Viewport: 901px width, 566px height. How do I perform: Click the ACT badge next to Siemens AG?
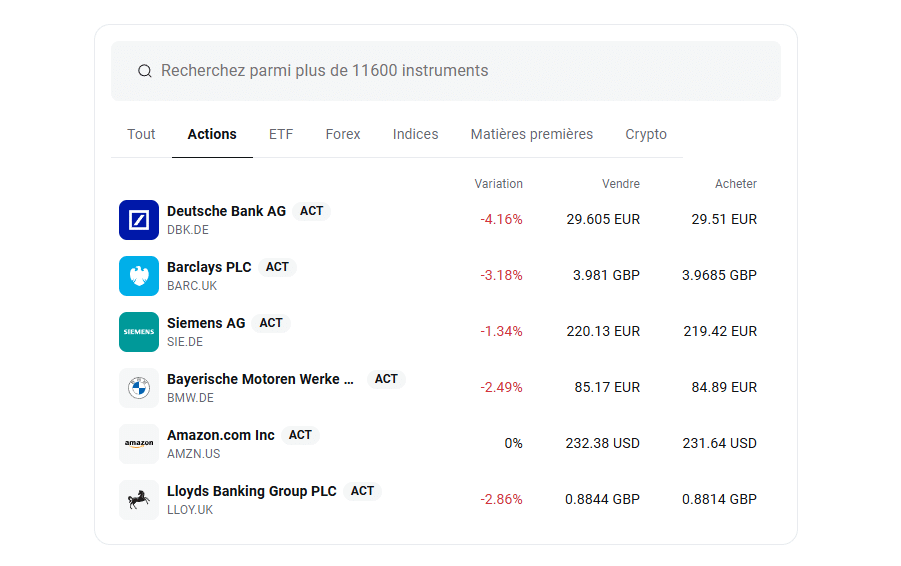(x=271, y=323)
